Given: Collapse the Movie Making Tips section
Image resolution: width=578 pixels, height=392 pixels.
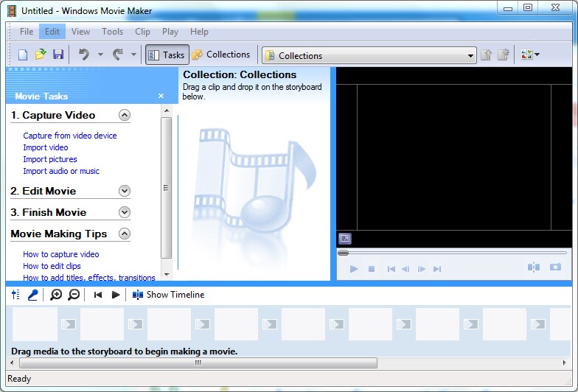Looking at the screenshot, I should click(125, 234).
